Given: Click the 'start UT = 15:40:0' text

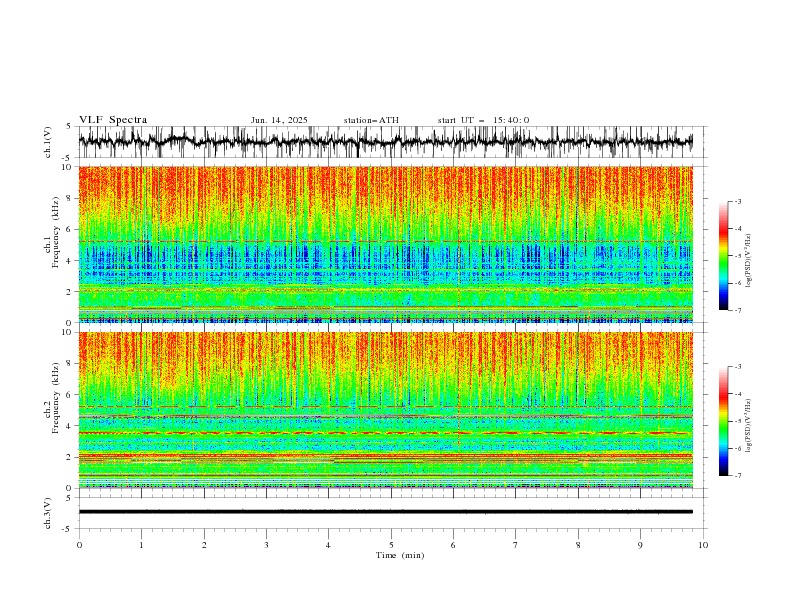Looking at the screenshot, I should (483, 120).
